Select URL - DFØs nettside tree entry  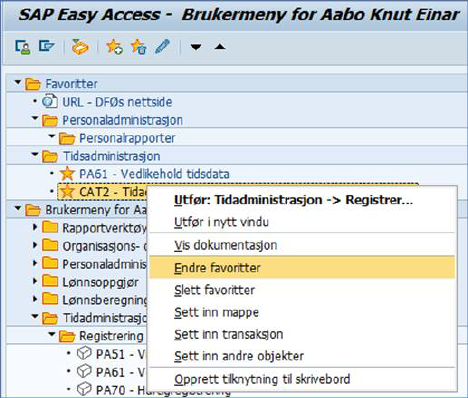click(117, 102)
